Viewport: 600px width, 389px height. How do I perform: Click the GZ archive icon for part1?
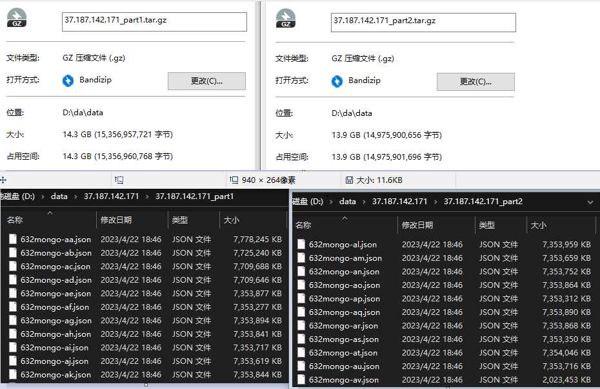[x=16, y=18]
